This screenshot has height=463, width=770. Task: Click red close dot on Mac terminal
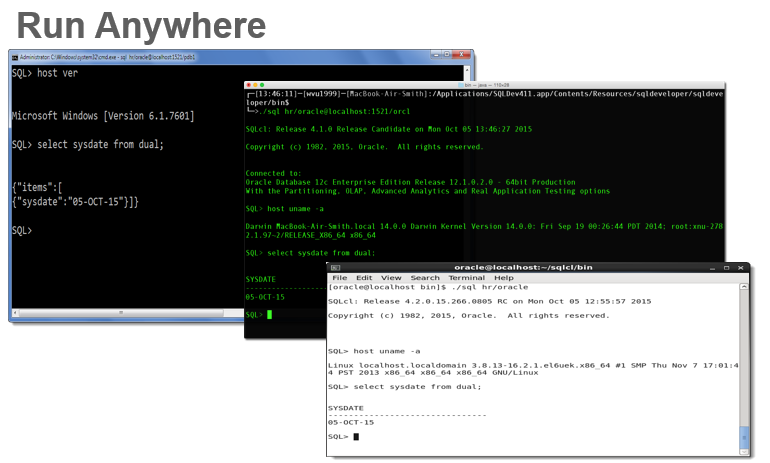click(x=248, y=85)
